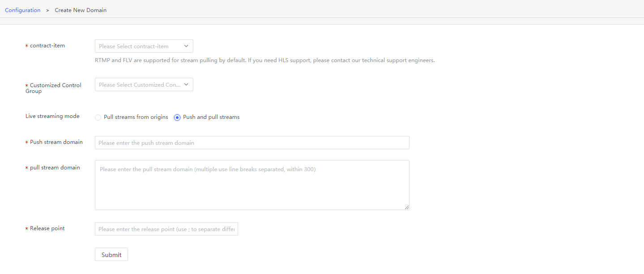Open the Please Select contract-item dropdown
Image resolution: width=644 pixels, height=274 pixels.
144,46
